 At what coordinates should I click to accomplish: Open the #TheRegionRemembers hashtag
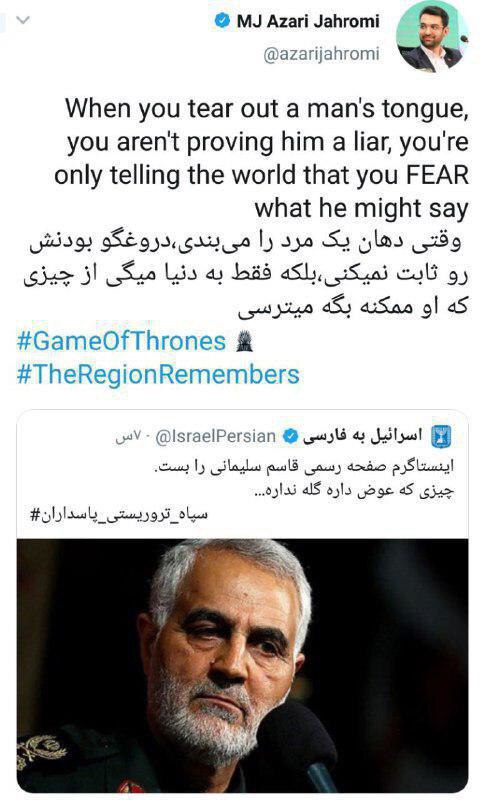[x=158, y=374]
